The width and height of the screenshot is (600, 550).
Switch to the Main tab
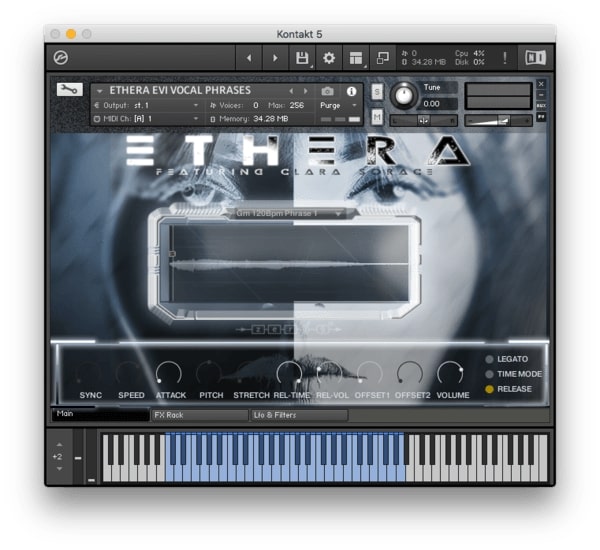[x=100, y=414]
